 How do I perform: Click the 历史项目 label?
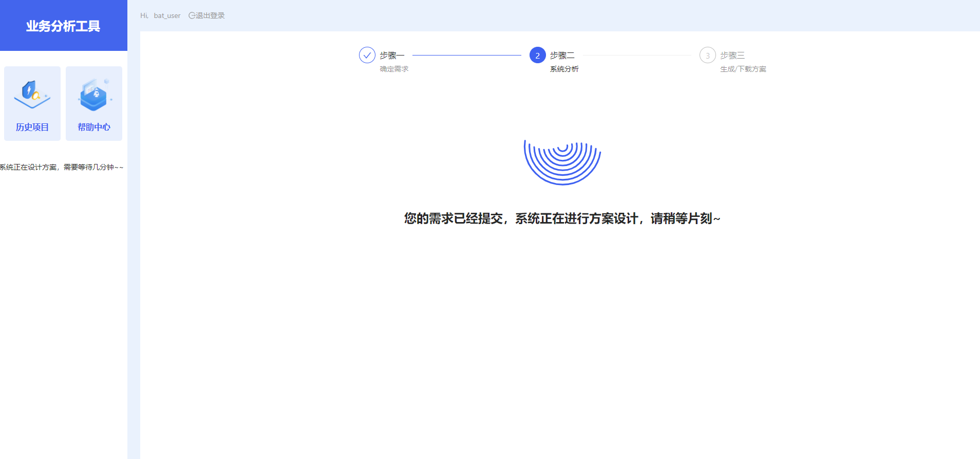(32, 127)
